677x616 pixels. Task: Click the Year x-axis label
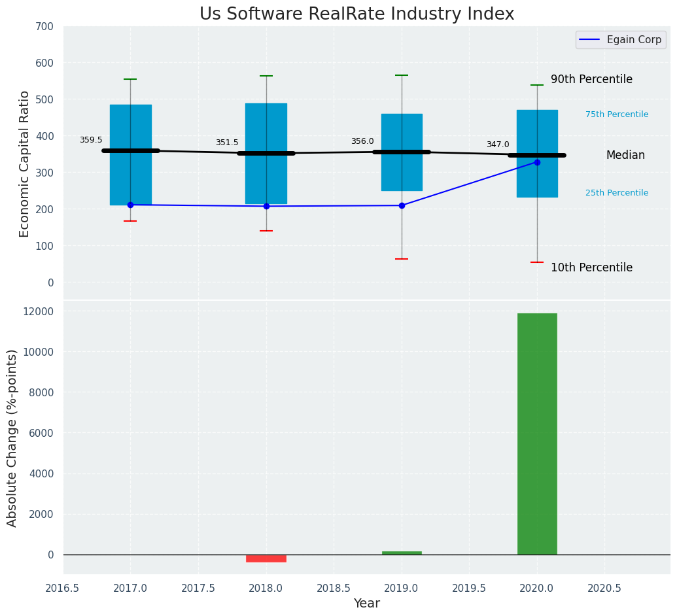[x=366, y=603]
